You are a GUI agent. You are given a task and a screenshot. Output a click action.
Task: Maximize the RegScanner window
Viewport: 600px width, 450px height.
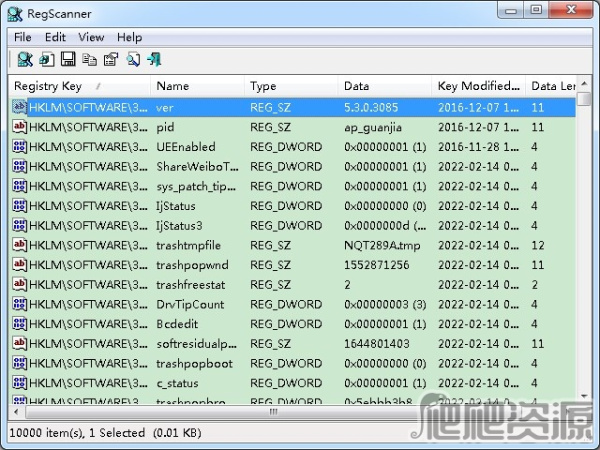pyautogui.click(x=536, y=10)
